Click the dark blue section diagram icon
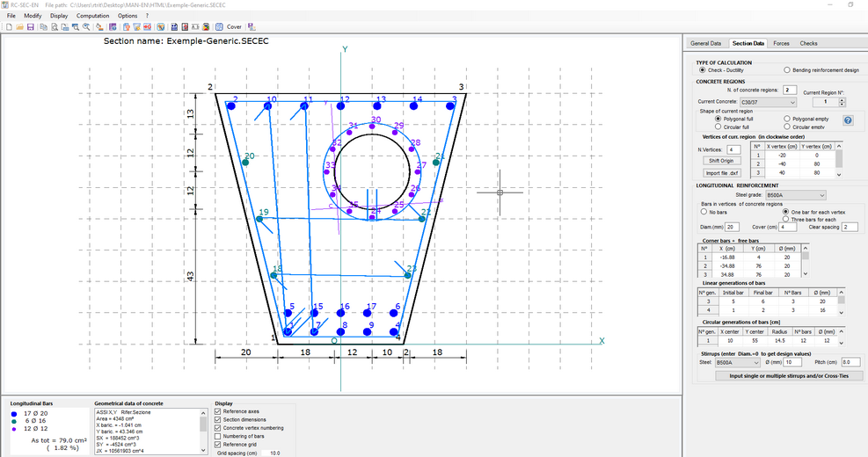868x457 pixels. 174,26
